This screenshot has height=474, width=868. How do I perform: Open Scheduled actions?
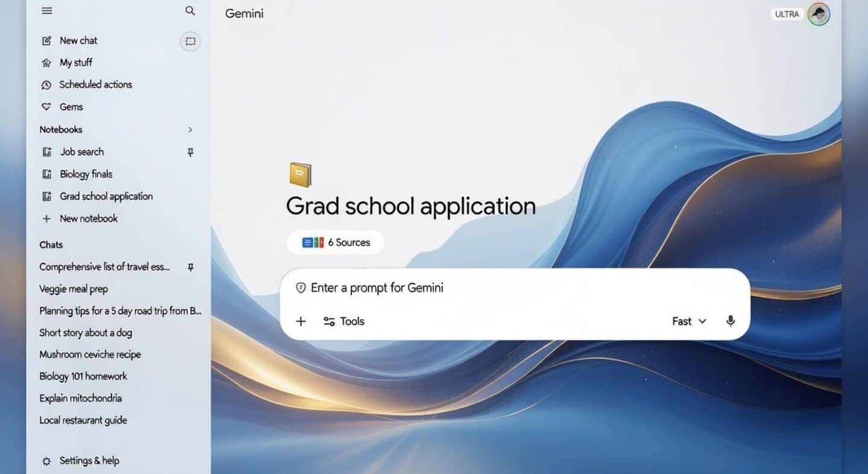tap(95, 84)
